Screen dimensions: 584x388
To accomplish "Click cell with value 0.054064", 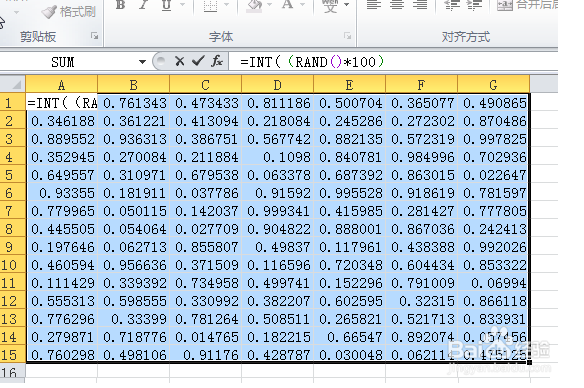I will click(x=133, y=229).
